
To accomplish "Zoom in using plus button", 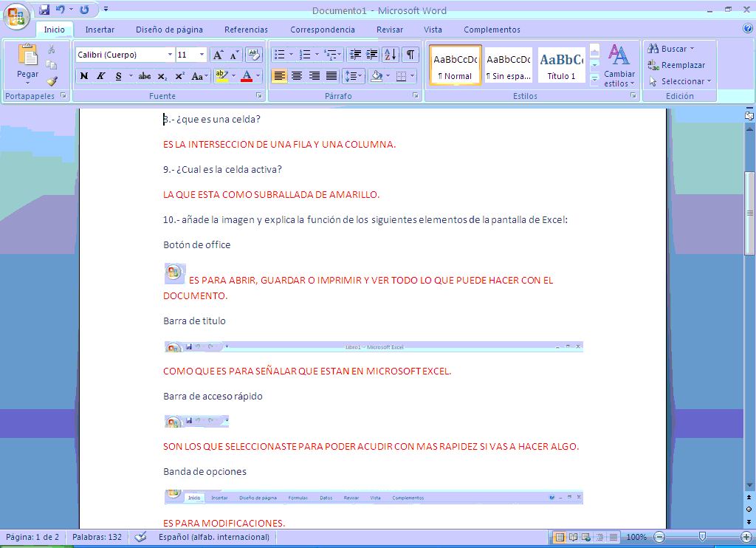I will point(747,537).
